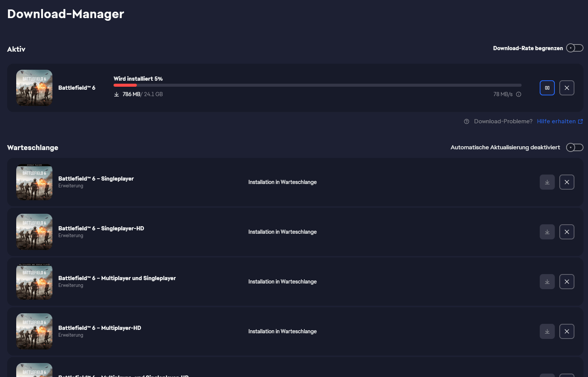Click Installation in Warteschlange for Singleplayer-HD
This screenshot has height=377, width=588.
pyautogui.click(x=282, y=232)
